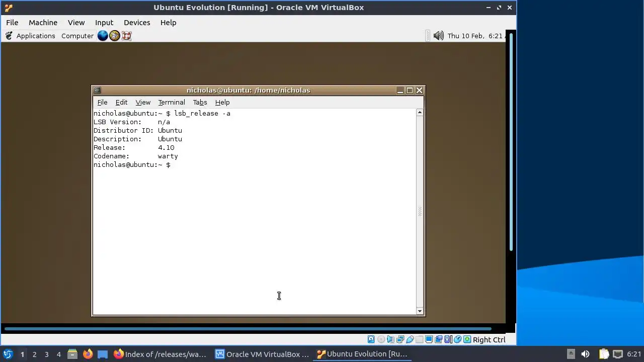
Task: Click the Right Ctrl host key label
Action: pyautogui.click(x=489, y=339)
